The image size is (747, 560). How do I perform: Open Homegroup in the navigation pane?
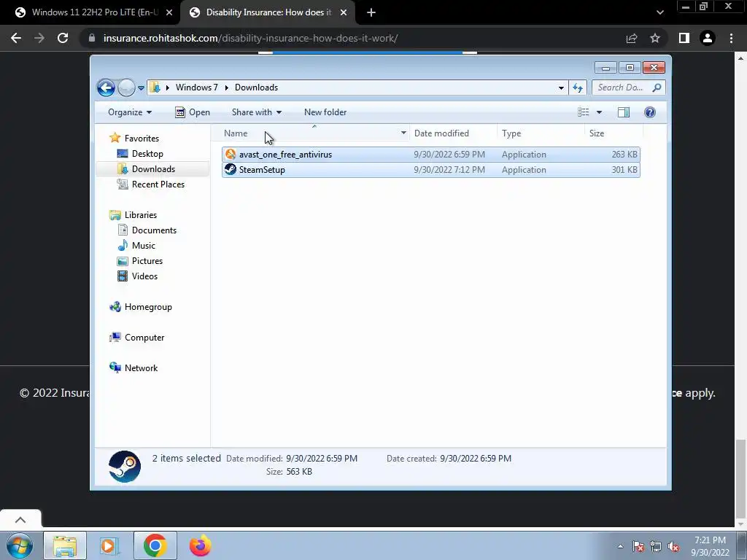(148, 307)
